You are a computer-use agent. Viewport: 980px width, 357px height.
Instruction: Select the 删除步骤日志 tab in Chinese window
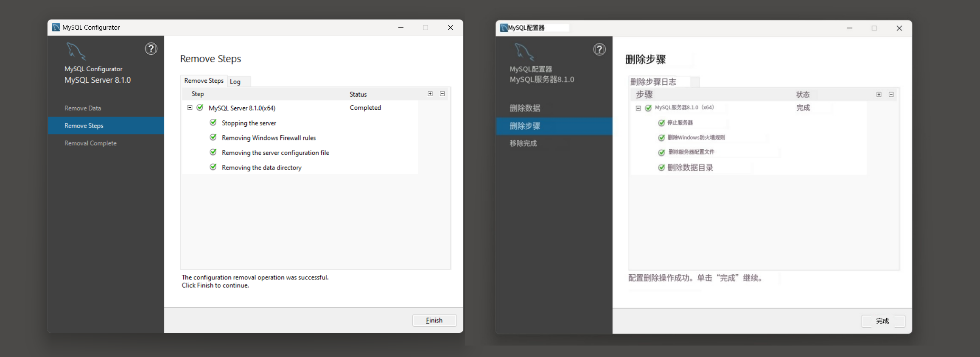[x=653, y=82]
